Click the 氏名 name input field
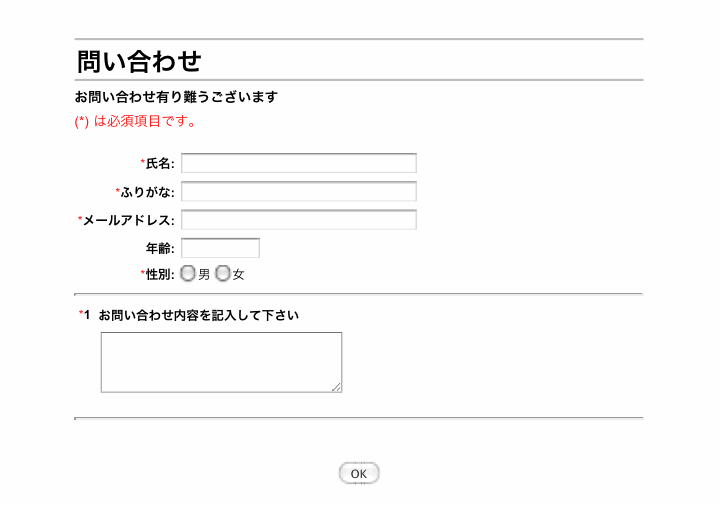720x505 pixels. (299, 163)
